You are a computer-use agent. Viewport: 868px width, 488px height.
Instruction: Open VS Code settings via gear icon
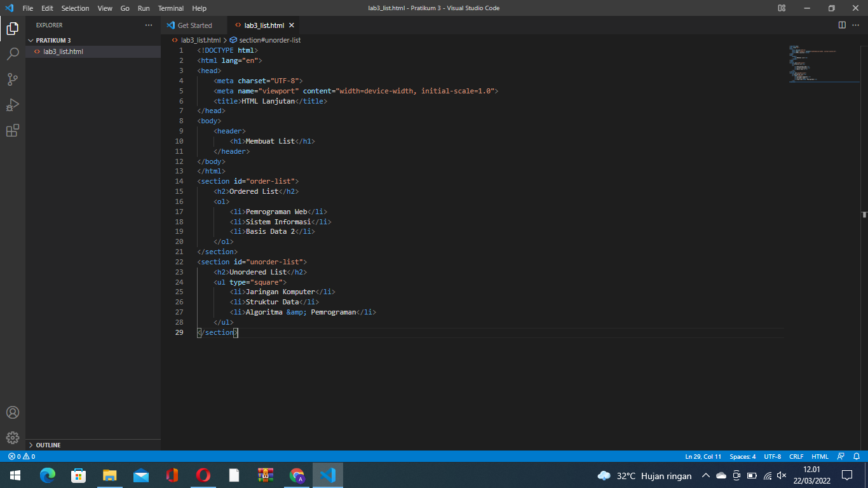click(x=13, y=437)
